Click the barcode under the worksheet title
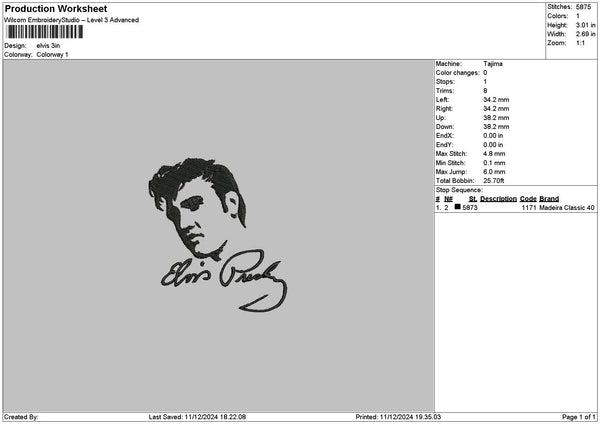The height and width of the screenshot is (424, 600). 44,32
